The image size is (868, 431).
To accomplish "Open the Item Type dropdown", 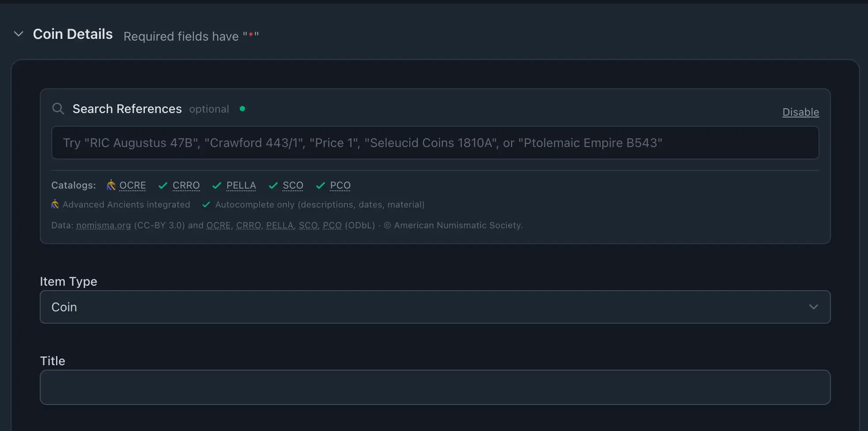I will [x=434, y=306].
